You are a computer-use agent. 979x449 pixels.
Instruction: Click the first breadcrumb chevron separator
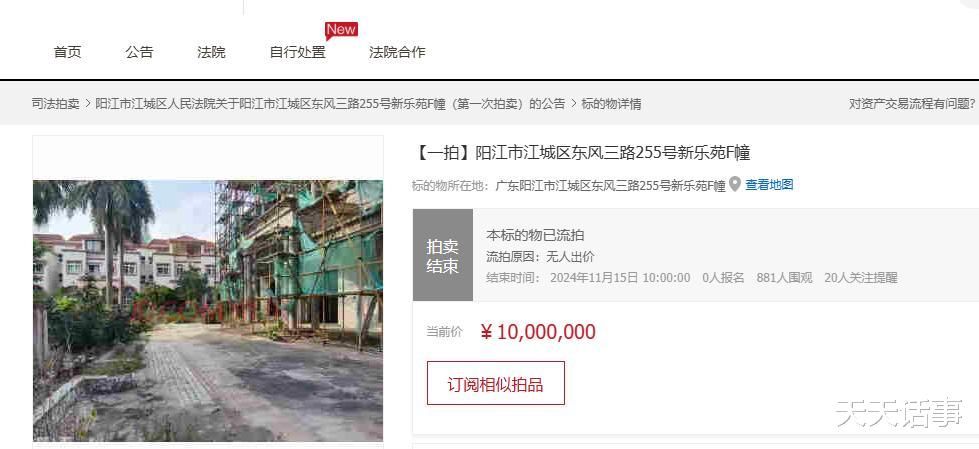tap(87, 104)
